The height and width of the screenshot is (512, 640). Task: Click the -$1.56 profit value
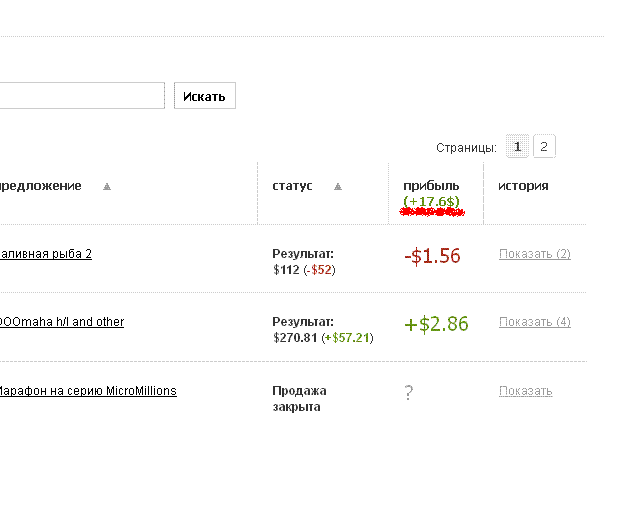pyautogui.click(x=432, y=256)
